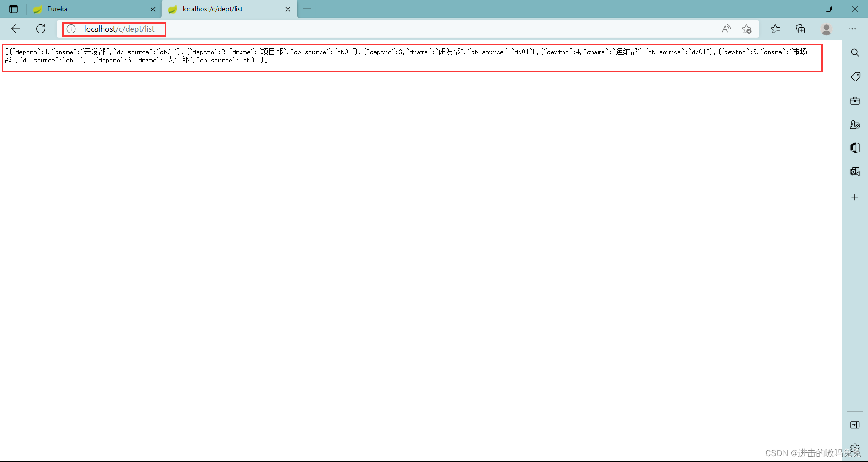Add a sidebar app with plus

pos(855,197)
